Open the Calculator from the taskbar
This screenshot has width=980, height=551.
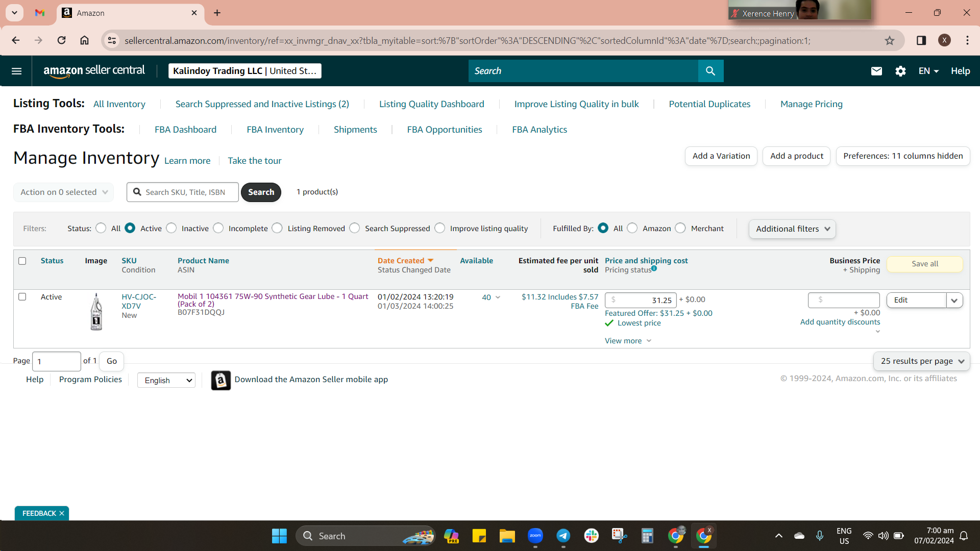(x=647, y=536)
